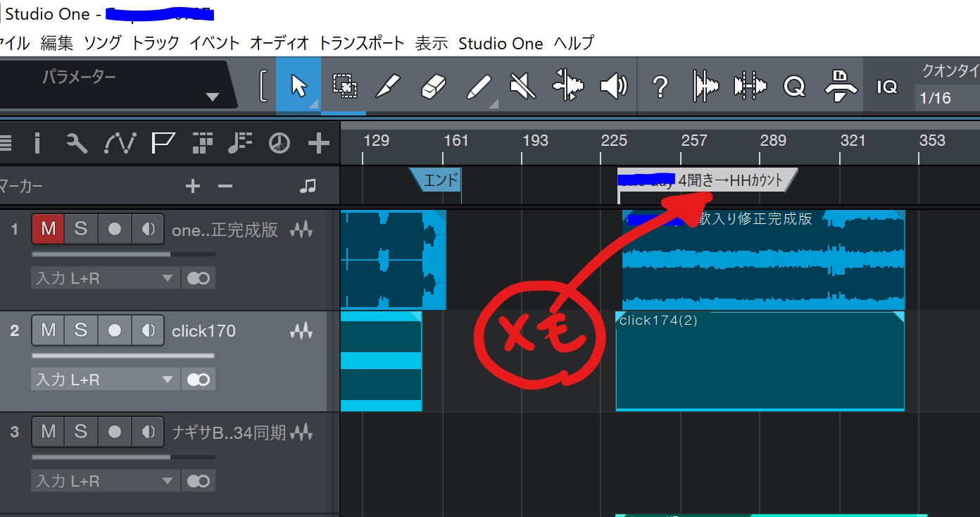This screenshot has width=980, height=517.
Task: Open input 入力 L+R dropdown on track 1
Action: pyautogui.click(x=105, y=278)
